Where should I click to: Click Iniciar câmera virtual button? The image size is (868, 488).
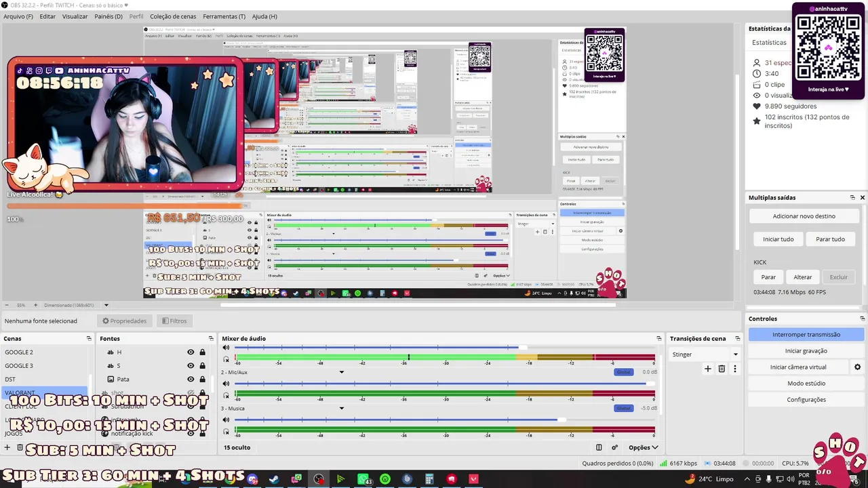(x=798, y=367)
